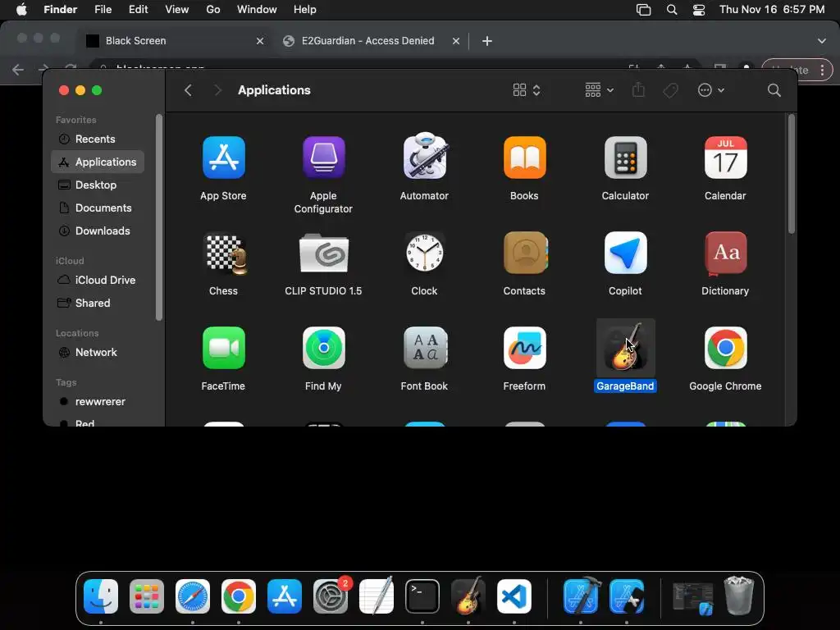Open Apple Configurator in Applications
Viewport: 840px width, 630px height.
tap(323, 157)
